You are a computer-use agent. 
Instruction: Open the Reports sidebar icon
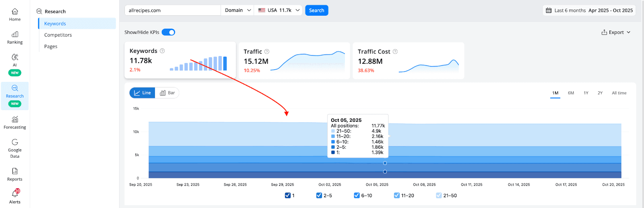(x=15, y=171)
